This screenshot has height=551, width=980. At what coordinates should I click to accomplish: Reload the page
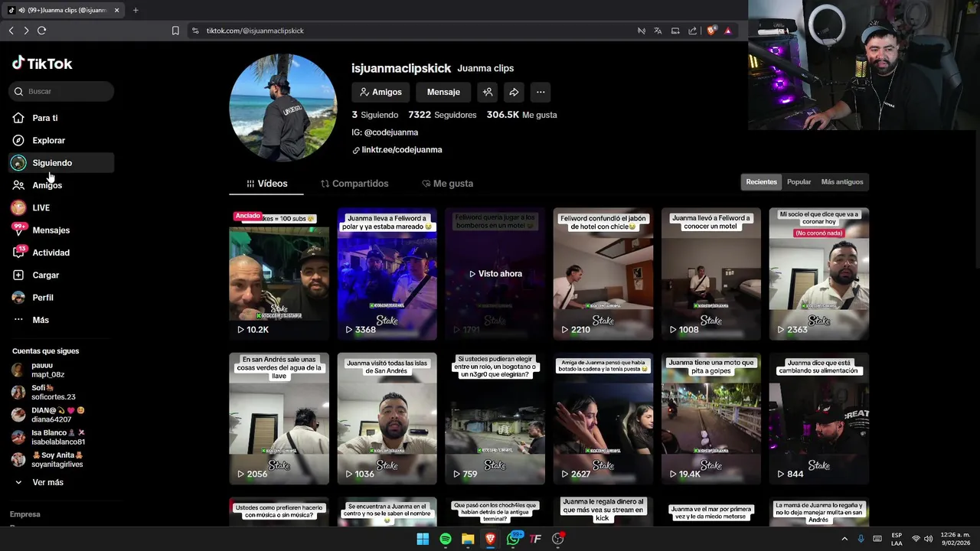[41, 31]
